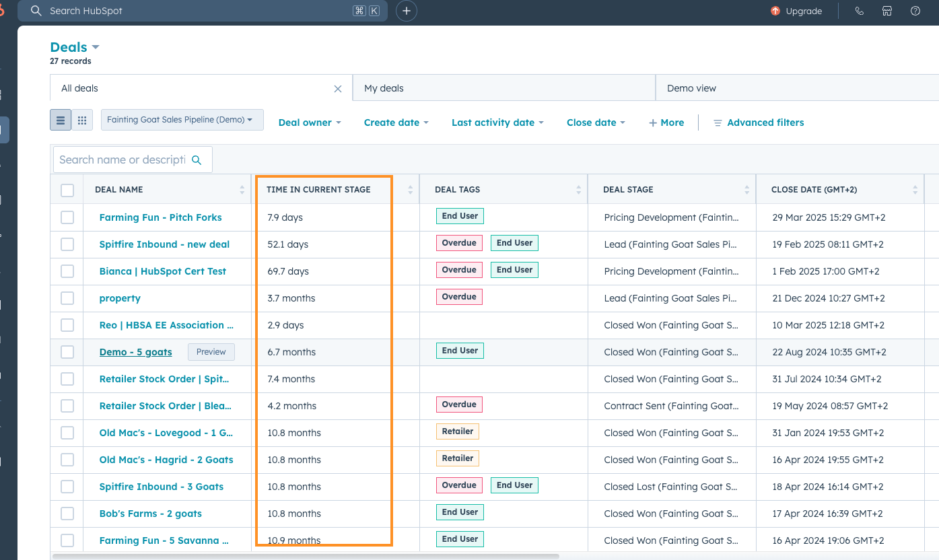Sort by Time in Current Stage arrows
This screenshot has height=560, width=939.
411,190
